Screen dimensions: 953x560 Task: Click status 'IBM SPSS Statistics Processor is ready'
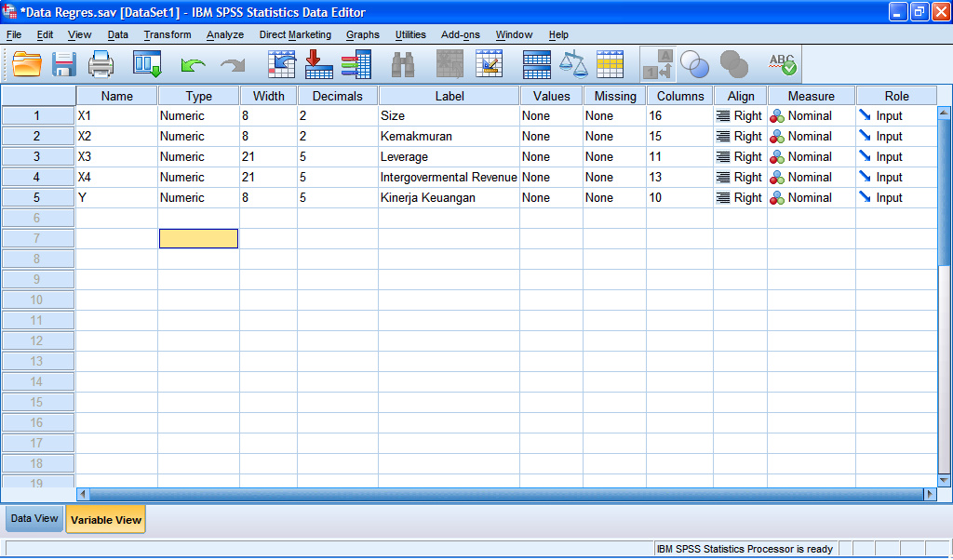tap(745, 549)
